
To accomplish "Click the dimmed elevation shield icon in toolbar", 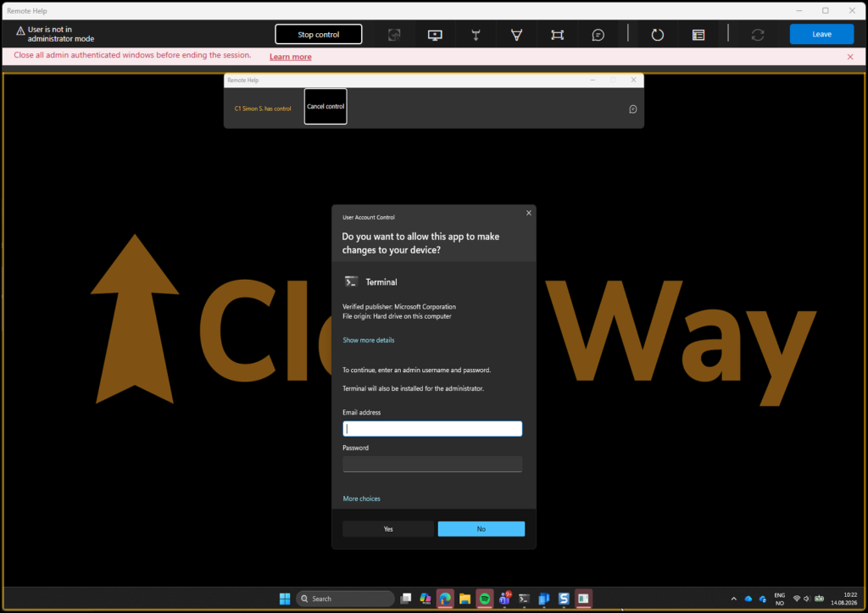I will [x=394, y=35].
